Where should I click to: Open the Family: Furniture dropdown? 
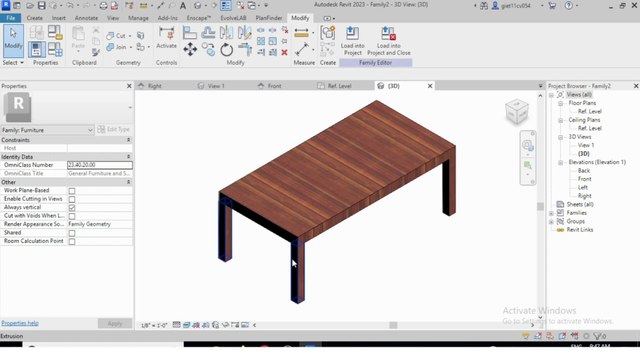coord(47,130)
